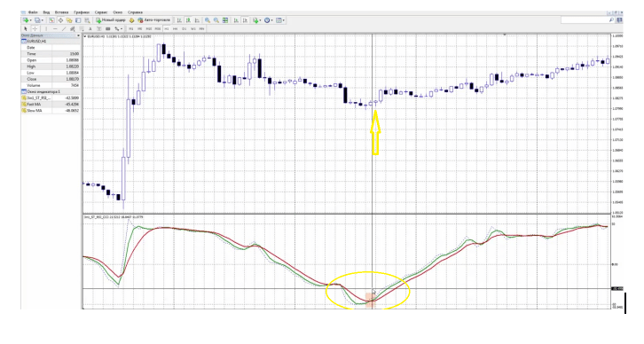Click the zoom out magnifier icon
The image size is (644, 344).
(216, 20)
